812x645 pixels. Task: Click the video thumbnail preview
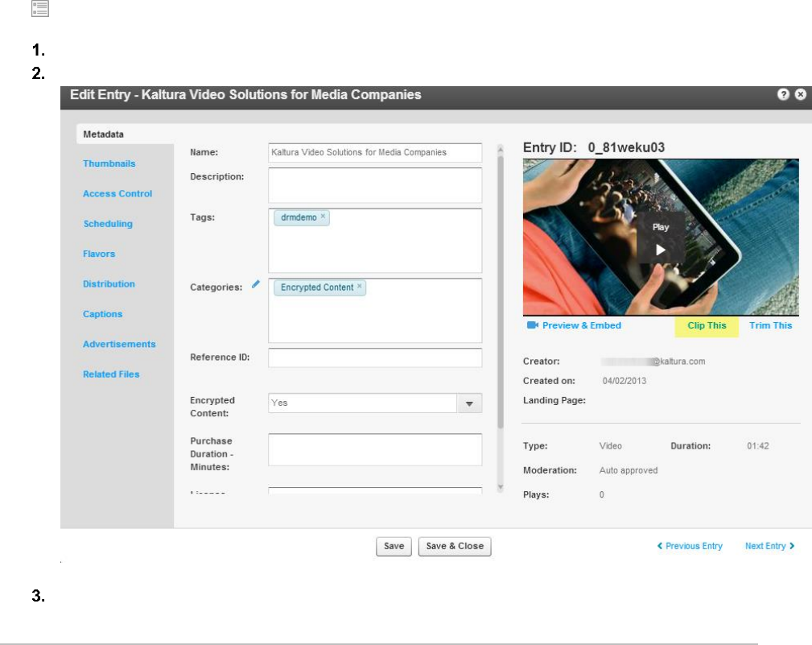[661, 237]
